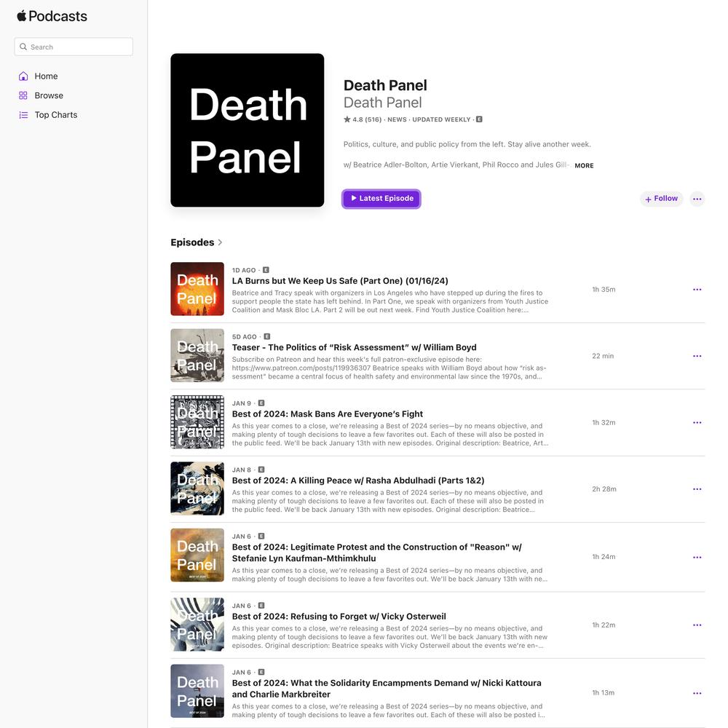Click the Refusing to Forget episode thumbnail
This screenshot has width=728, height=728.
pos(197,625)
